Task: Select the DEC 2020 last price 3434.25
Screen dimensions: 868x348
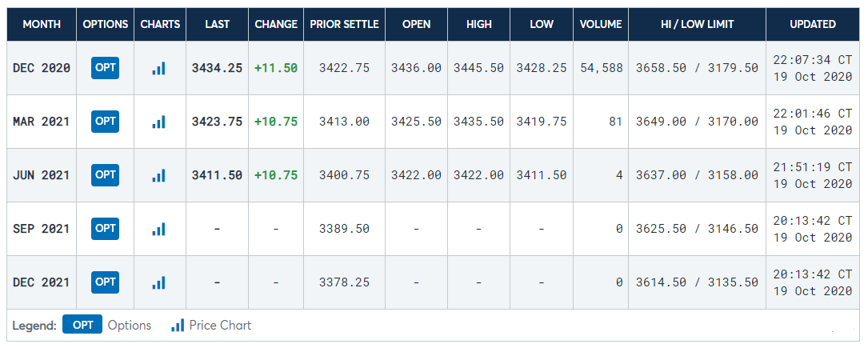Action: tap(217, 68)
